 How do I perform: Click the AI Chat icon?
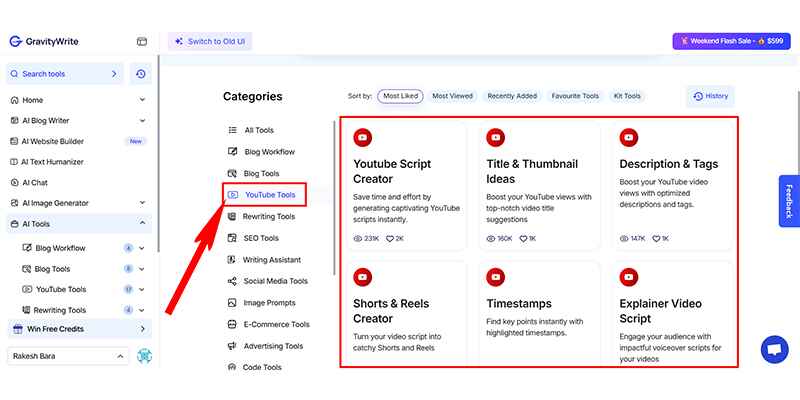[14, 182]
